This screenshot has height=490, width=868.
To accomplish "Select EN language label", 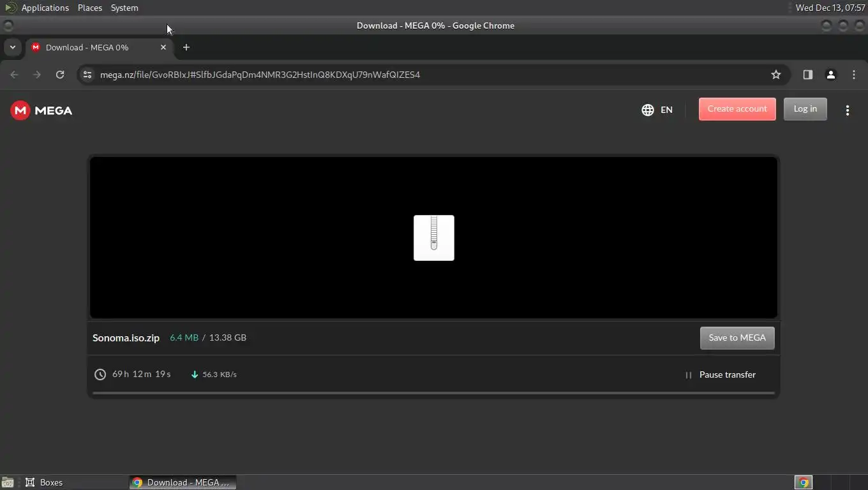I will click(x=666, y=110).
